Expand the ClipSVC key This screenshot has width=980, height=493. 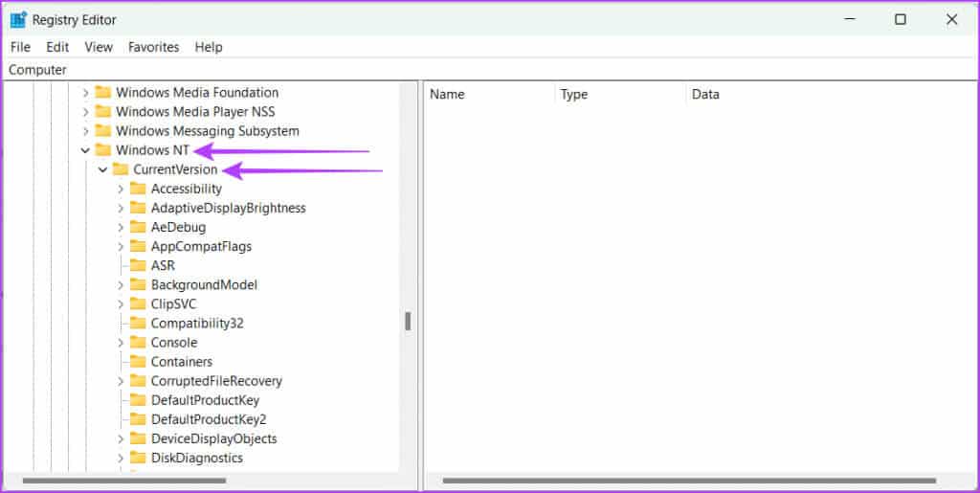[x=121, y=305]
